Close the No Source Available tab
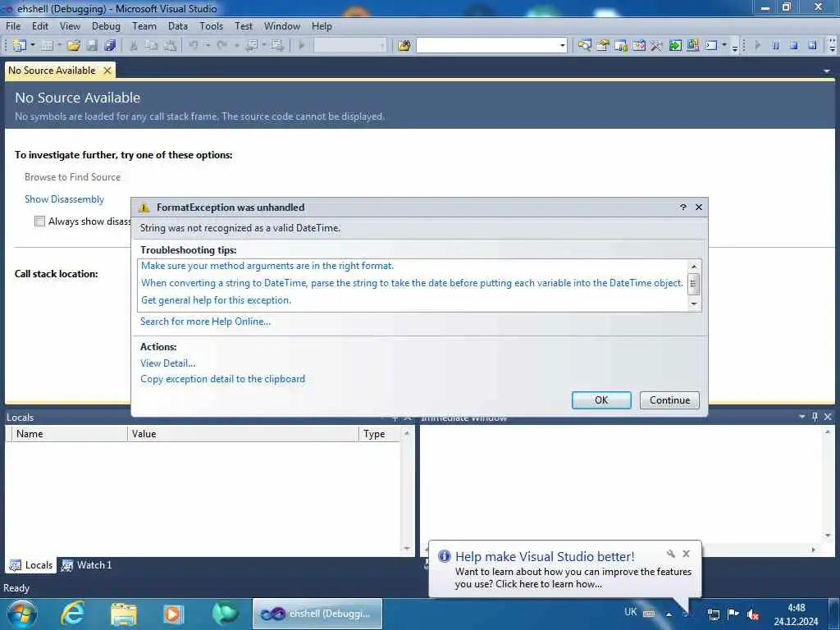Image resolution: width=840 pixels, height=630 pixels. pos(107,71)
